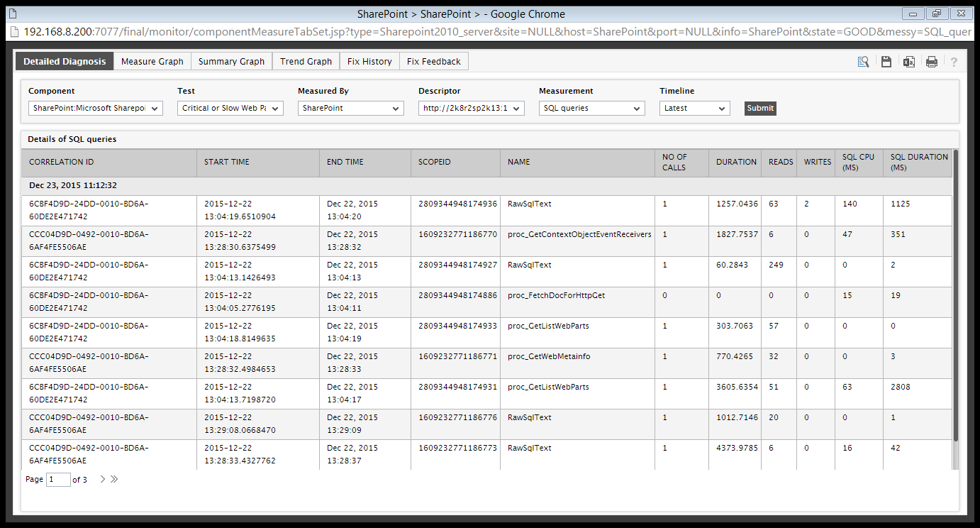Switch to the Summary Graph tab

231,61
